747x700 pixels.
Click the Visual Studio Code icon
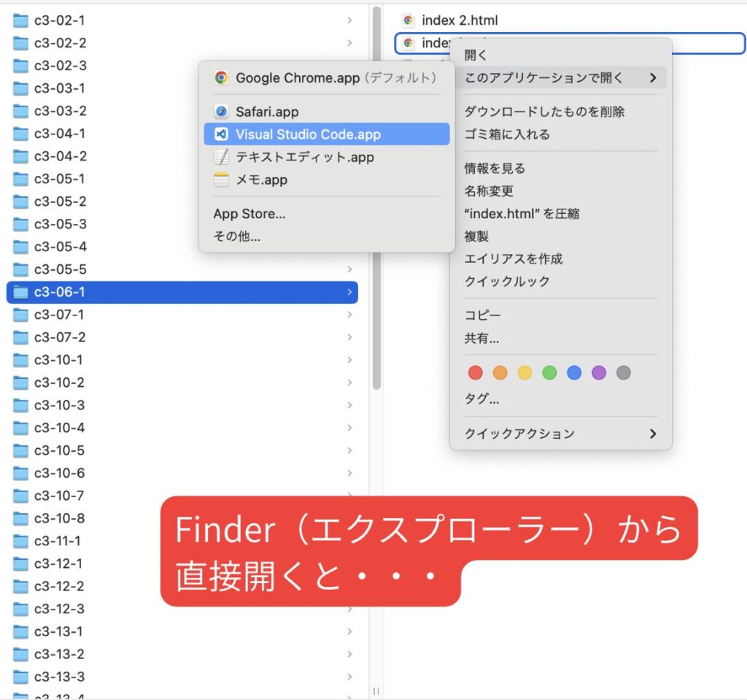[221, 134]
